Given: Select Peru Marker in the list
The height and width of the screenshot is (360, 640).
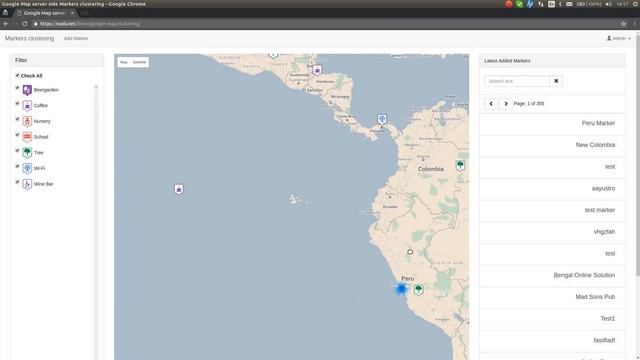Looking at the screenshot, I should coord(552,123).
